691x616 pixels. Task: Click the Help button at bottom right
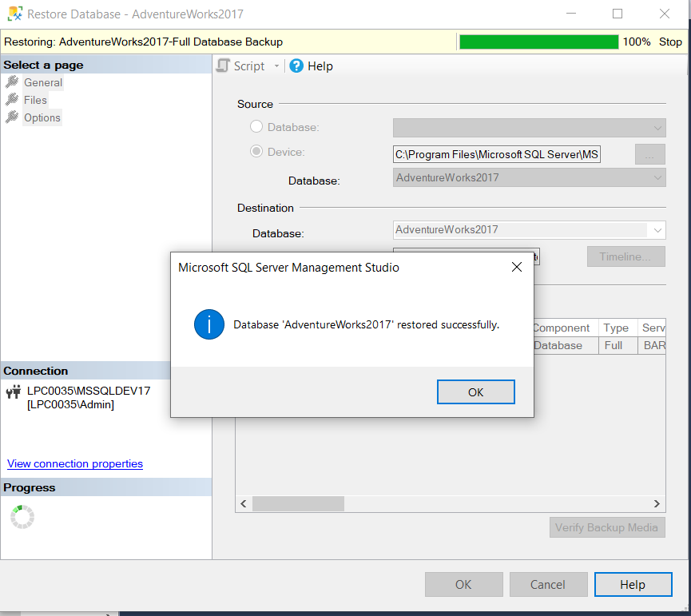[x=632, y=585]
